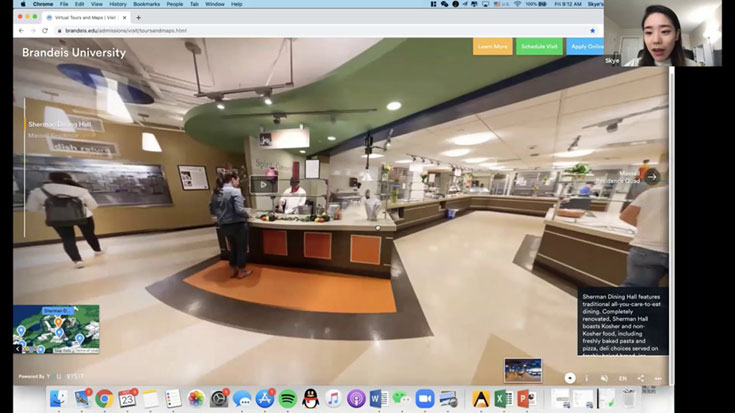This screenshot has height=413, width=735.
Task: Click the Wi-Fi status icon
Action: point(517,4)
